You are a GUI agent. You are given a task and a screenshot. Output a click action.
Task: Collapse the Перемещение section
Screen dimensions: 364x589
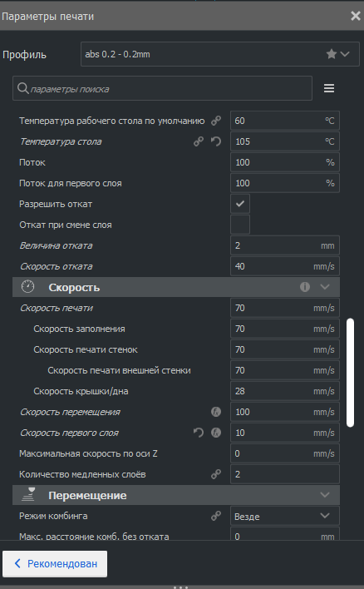coord(325,495)
